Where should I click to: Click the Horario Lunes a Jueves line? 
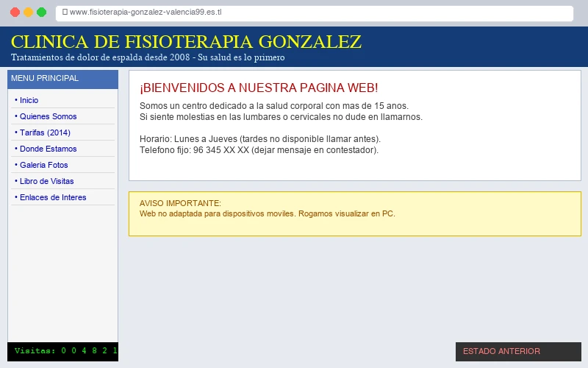coord(260,139)
